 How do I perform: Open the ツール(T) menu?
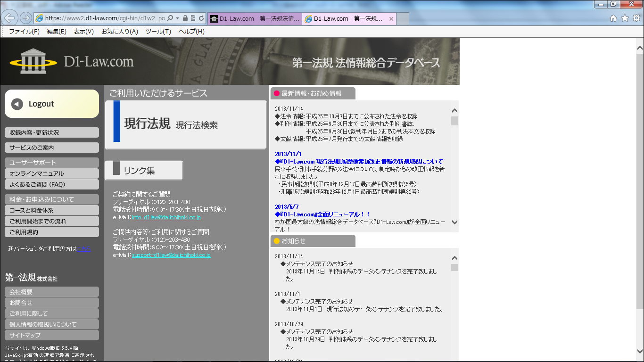click(x=158, y=32)
